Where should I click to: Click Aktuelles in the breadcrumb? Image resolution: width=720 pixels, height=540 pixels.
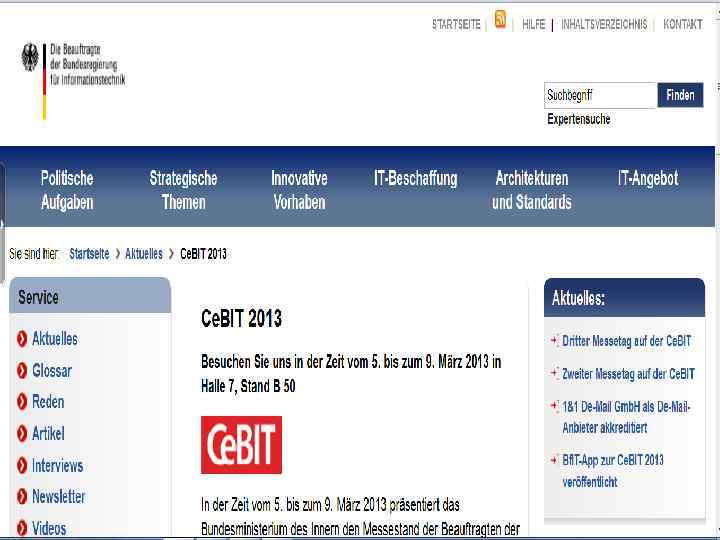tap(144, 254)
